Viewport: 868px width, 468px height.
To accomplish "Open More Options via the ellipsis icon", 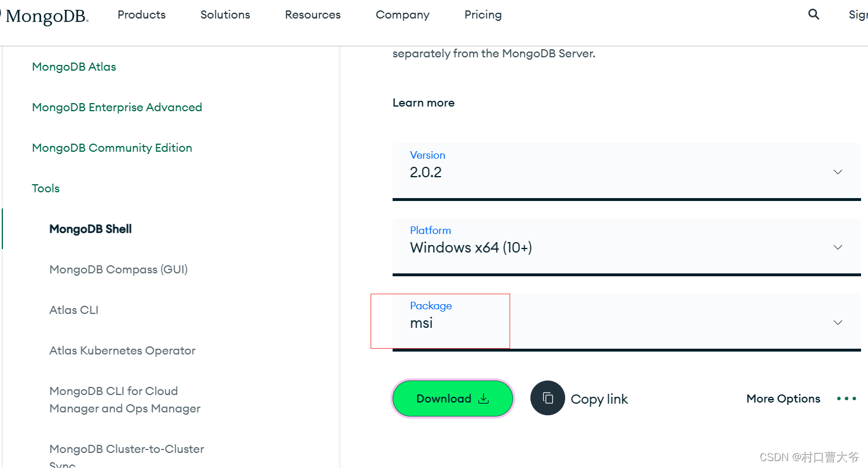I will pyautogui.click(x=846, y=398).
